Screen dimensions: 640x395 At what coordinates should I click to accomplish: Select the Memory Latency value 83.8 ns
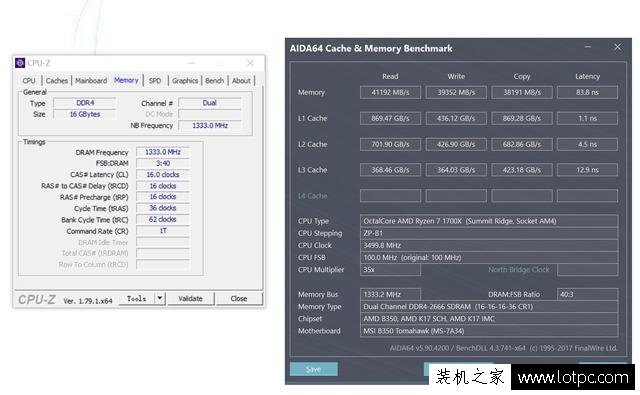[587, 92]
